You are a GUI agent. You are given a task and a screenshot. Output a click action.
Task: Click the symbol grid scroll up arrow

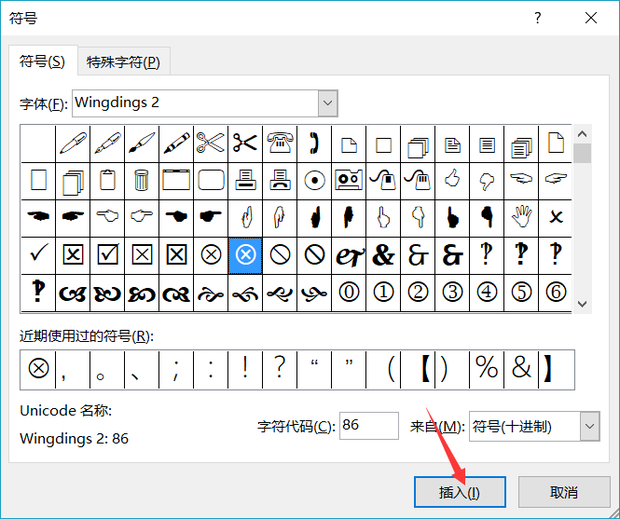582,134
